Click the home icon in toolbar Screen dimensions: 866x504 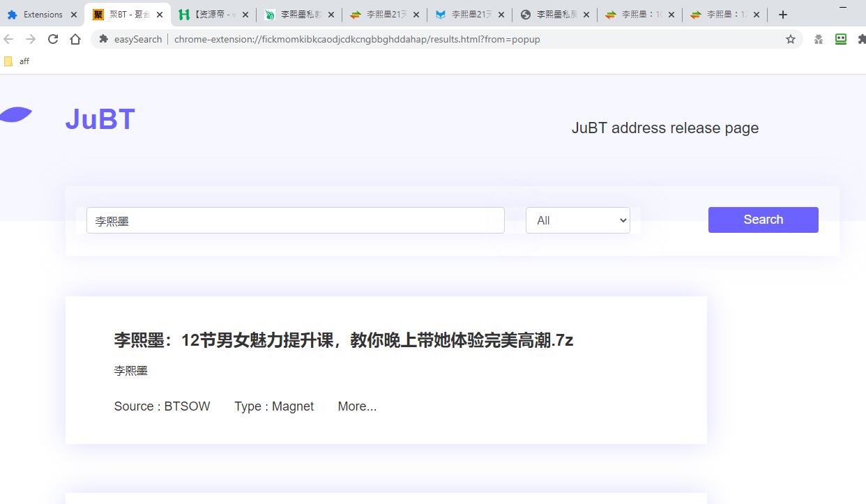(x=75, y=39)
